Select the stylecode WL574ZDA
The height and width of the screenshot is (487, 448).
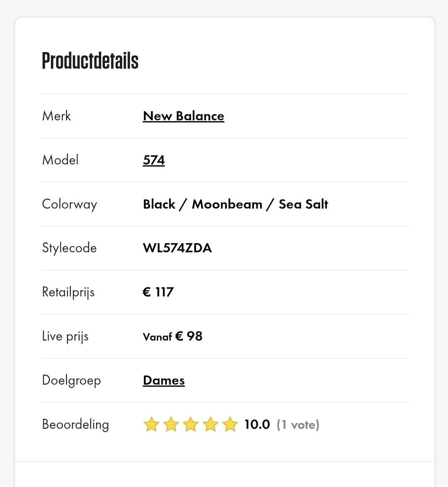pos(177,248)
